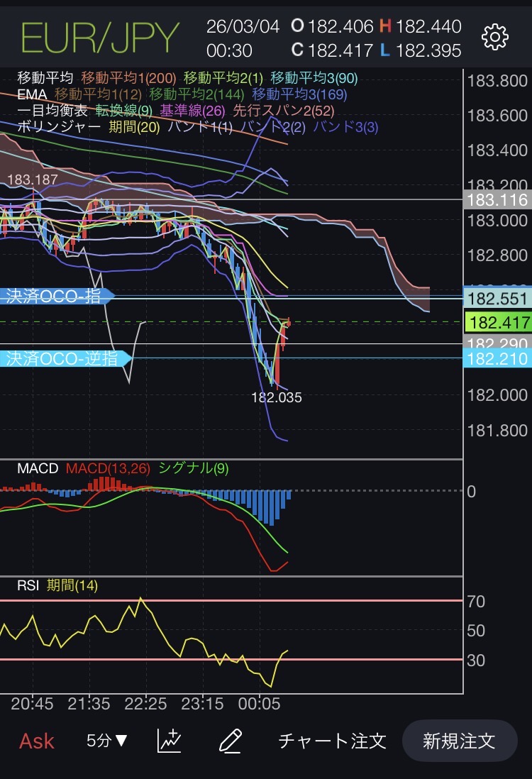
Task: Toggle the Ask price display
Action: pyautogui.click(x=37, y=741)
